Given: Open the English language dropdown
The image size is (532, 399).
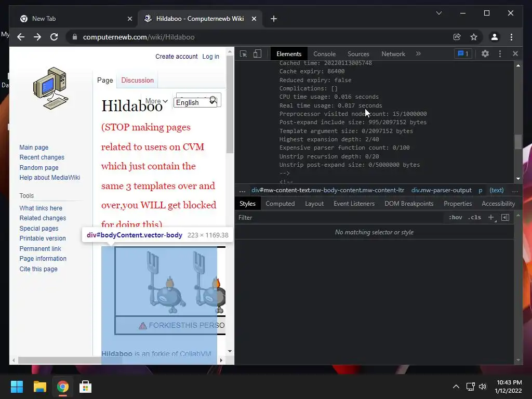Looking at the screenshot, I should [x=195, y=102].
